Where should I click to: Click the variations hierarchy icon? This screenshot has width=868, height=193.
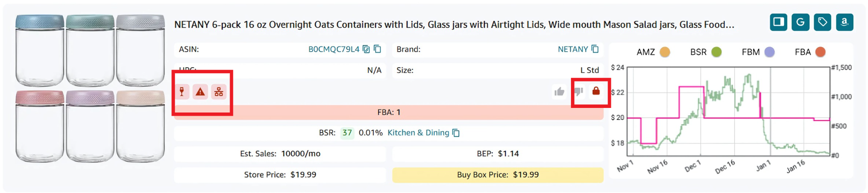[219, 92]
